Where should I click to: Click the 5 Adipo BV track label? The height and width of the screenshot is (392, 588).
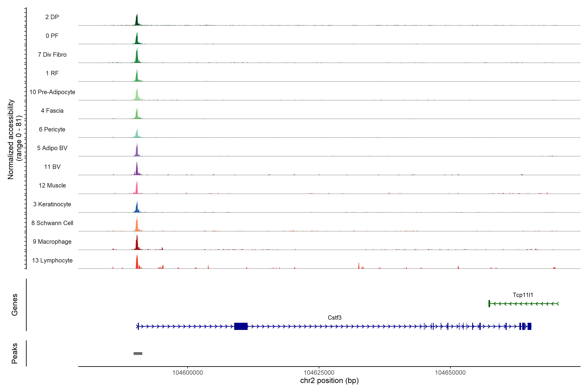52,148
